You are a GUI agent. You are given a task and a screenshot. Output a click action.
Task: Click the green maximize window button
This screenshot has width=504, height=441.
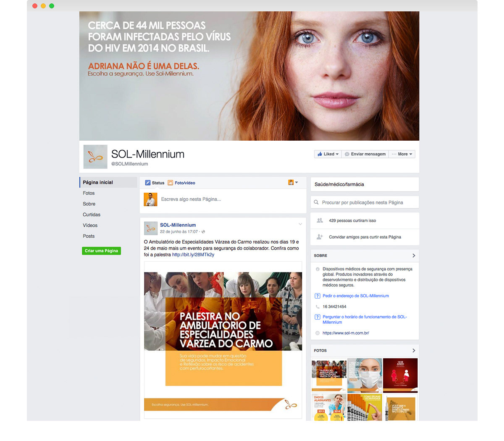[52, 6]
